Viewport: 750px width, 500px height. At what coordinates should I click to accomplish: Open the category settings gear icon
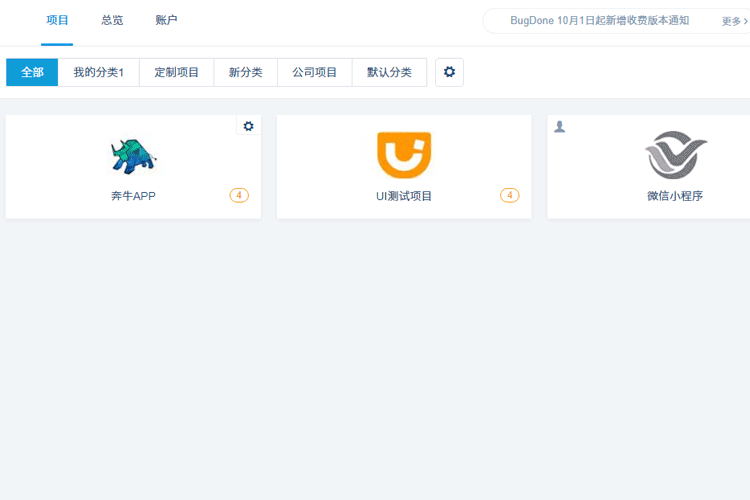449,72
